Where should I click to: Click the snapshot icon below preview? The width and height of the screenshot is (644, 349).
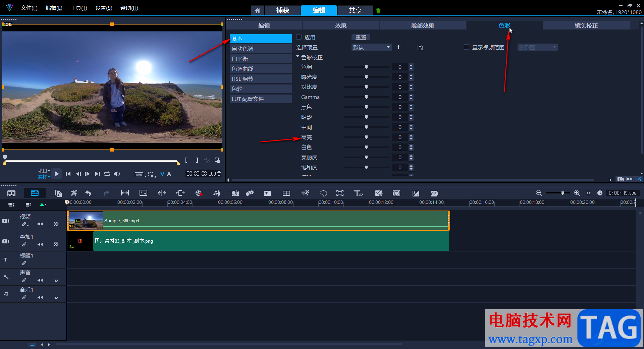(217, 160)
